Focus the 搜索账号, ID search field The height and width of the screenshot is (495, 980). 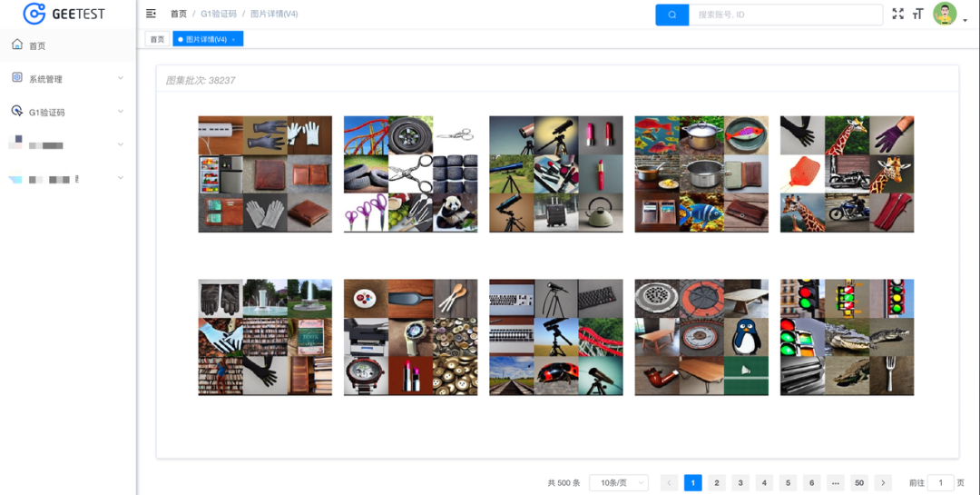tap(786, 15)
